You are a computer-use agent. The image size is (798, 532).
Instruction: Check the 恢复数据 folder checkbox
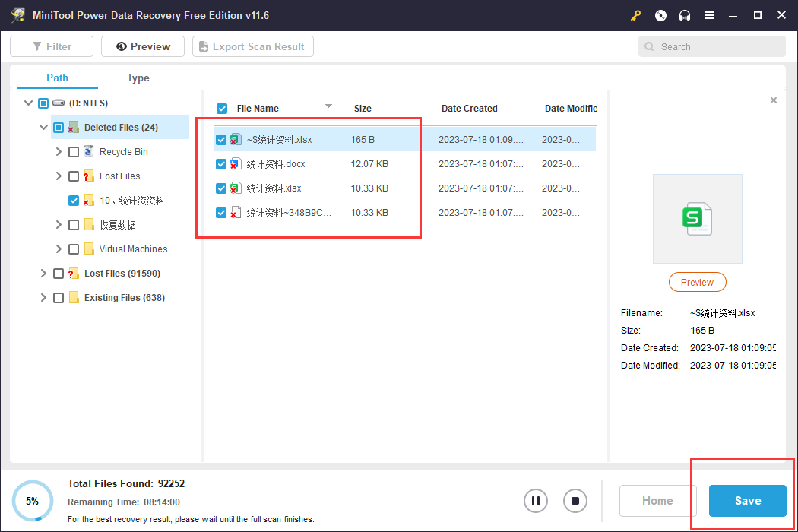pos(73,224)
